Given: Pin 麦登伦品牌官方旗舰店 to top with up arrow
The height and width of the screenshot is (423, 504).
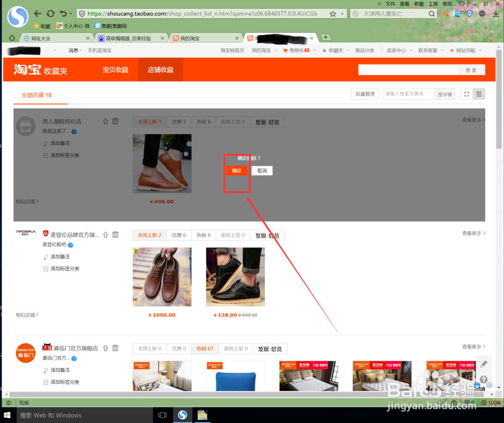Looking at the screenshot, I should point(105,234).
